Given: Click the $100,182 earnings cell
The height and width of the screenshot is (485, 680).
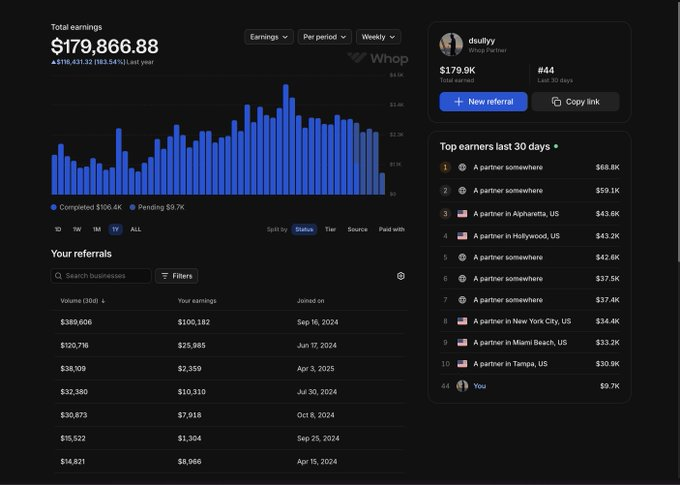Looking at the screenshot, I should coord(193,322).
